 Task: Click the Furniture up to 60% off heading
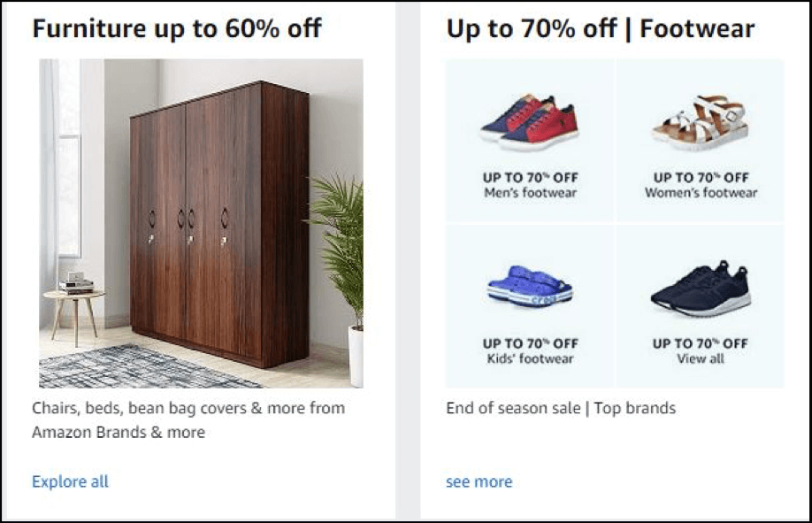(x=177, y=29)
